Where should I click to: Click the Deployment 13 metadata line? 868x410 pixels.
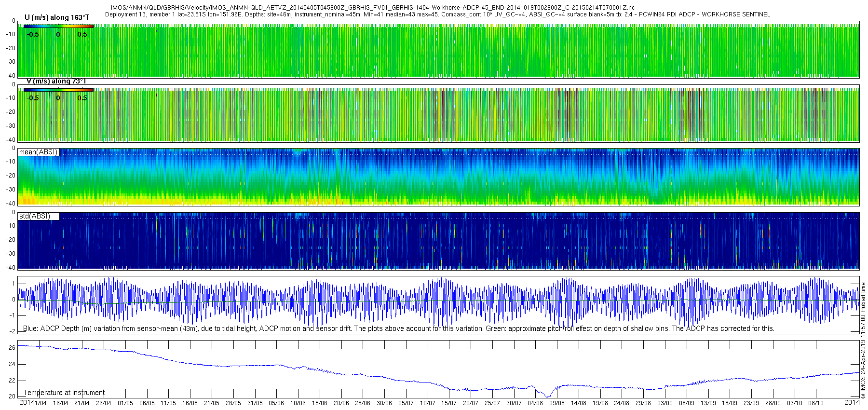[437, 14]
